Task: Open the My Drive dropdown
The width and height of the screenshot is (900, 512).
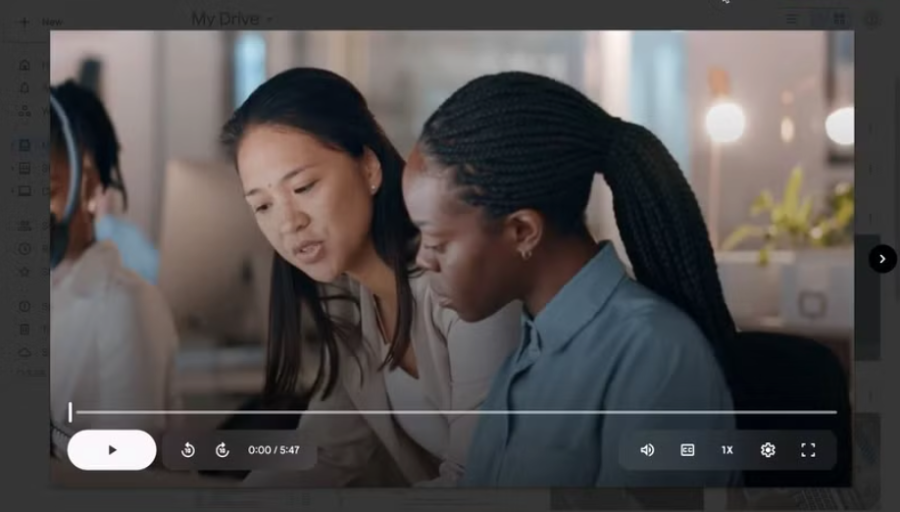Action: click(x=231, y=20)
